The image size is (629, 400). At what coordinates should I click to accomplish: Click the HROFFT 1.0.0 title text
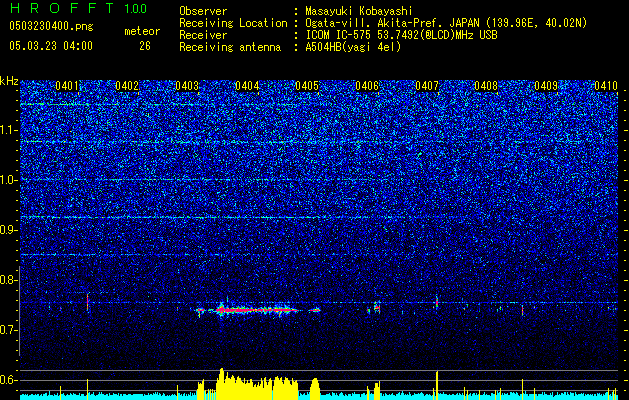pyautogui.click(x=79, y=8)
